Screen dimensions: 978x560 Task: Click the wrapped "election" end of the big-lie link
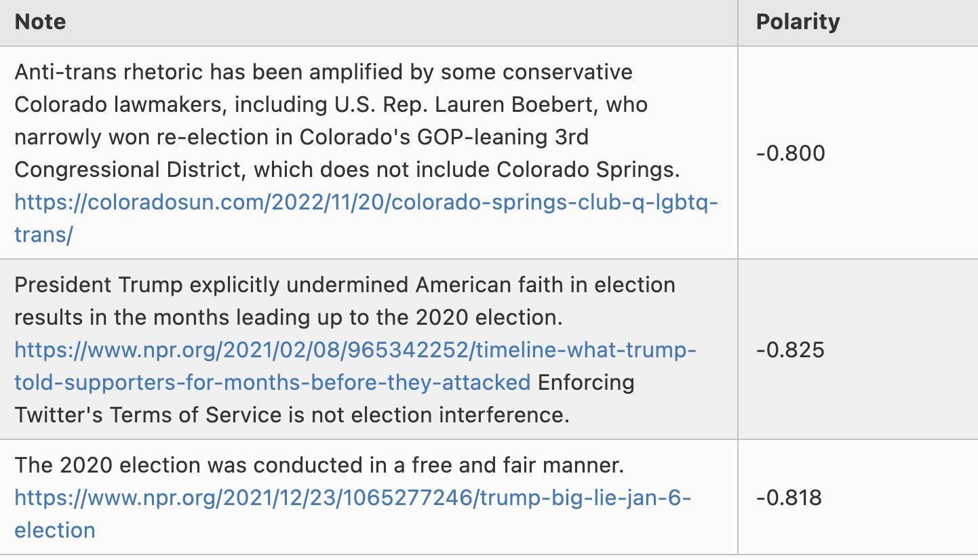[55, 530]
